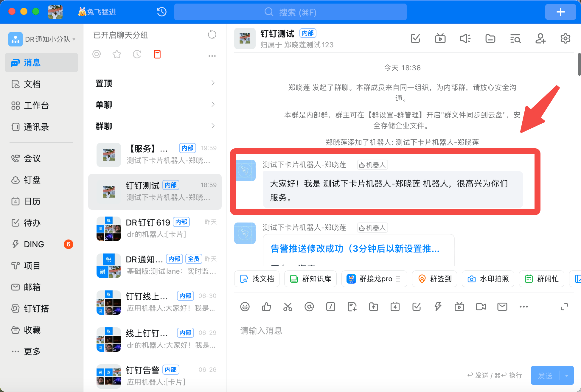The height and width of the screenshot is (392, 581).
Task: Click the 群知识库 shortcut button
Action: 310,279
